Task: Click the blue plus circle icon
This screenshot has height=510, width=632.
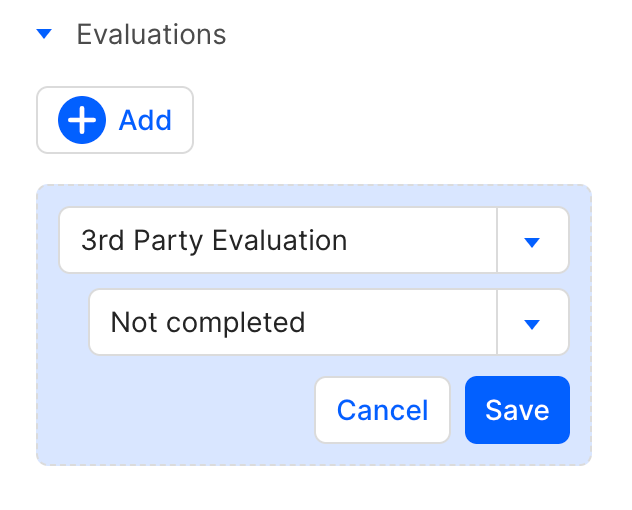Action: [x=82, y=121]
